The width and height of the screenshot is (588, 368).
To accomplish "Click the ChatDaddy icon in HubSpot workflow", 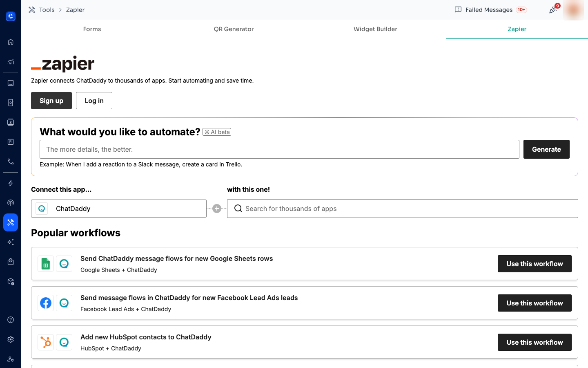I will click(64, 342).
